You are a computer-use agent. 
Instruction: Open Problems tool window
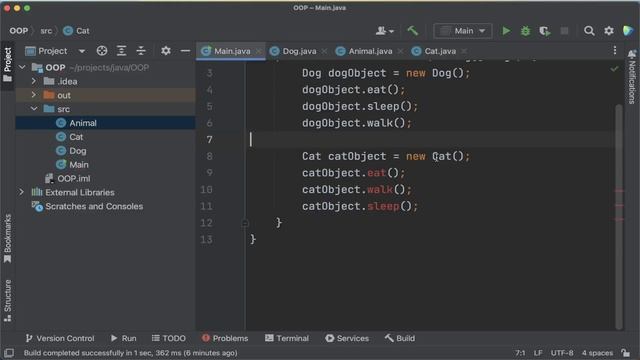coord(225,338)
